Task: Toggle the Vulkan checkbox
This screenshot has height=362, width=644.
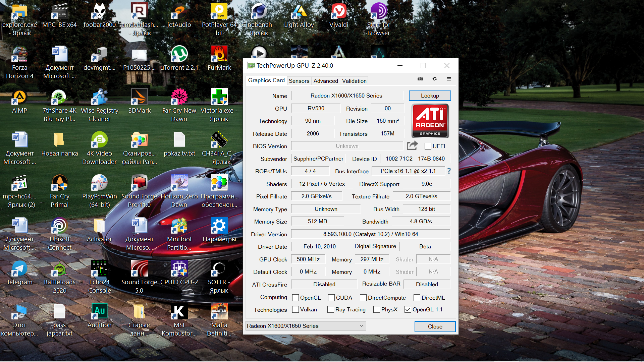Action: click(296, 310)
